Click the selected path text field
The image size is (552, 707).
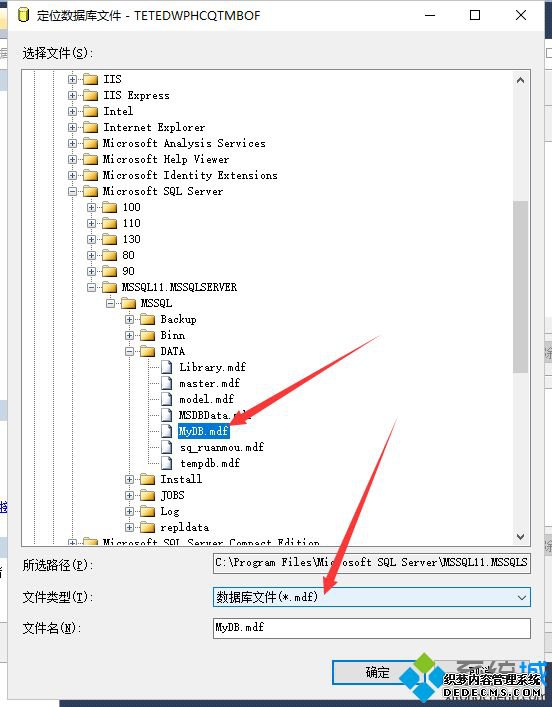(372, 563)
